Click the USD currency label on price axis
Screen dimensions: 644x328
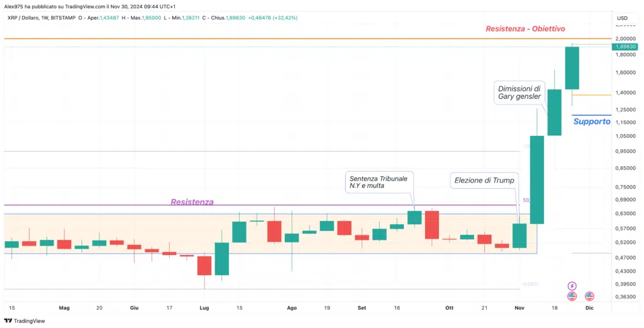622,18
